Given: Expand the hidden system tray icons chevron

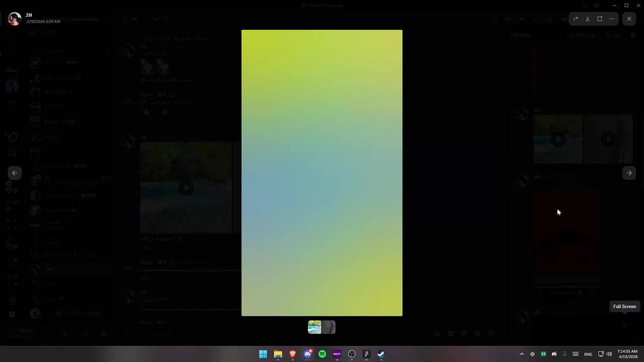Looking at the screenshot, I should 522,354.
